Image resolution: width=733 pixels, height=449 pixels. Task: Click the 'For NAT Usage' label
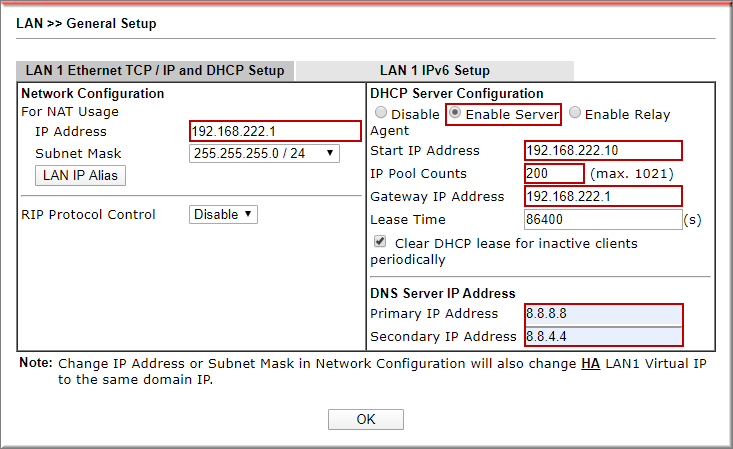click(x=70, y=112)
